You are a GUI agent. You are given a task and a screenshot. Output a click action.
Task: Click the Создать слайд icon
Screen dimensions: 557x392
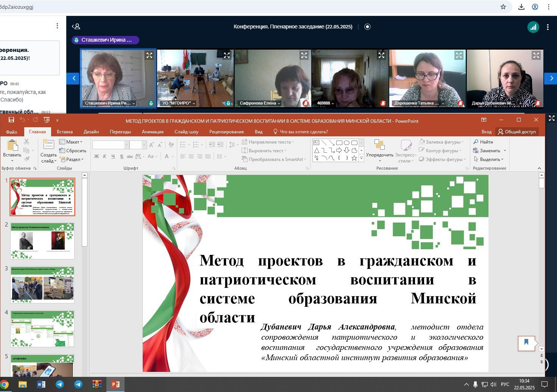(48, 145)
